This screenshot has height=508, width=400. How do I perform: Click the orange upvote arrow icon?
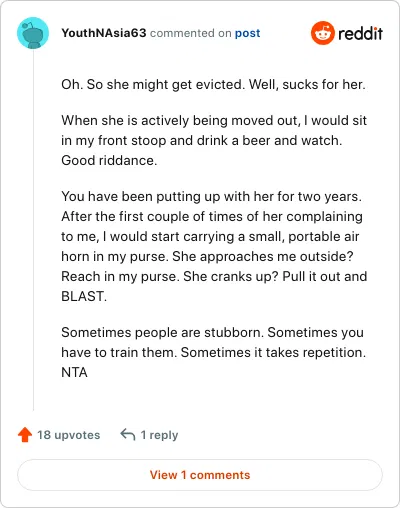pyautogui.click(x=25, y=435)
